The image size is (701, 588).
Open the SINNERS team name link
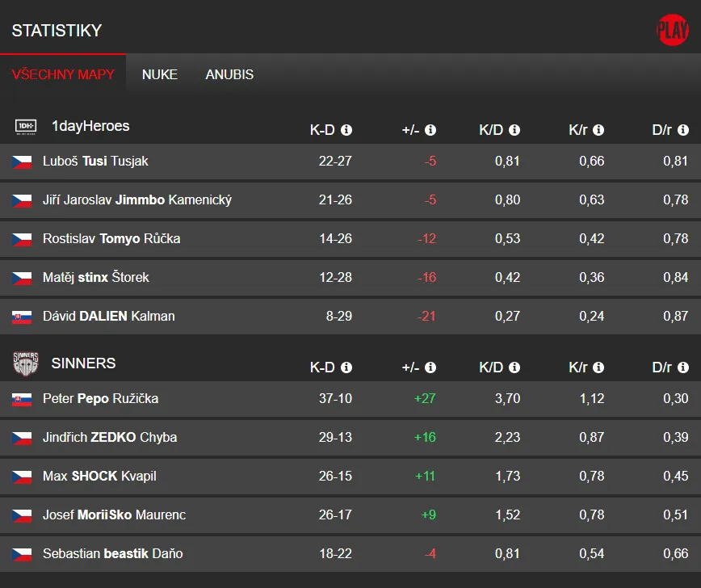click(83, 363)
